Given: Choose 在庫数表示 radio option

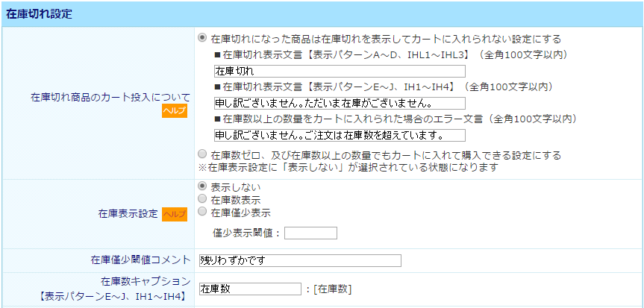Looking at the screenshot, I should pos(202,199).
